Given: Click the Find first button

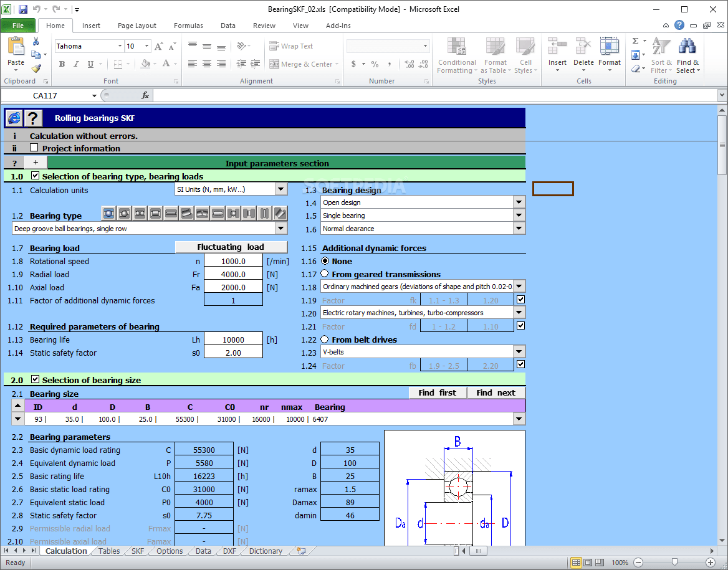Looking at the screenshot, I should tap(438, 392).
